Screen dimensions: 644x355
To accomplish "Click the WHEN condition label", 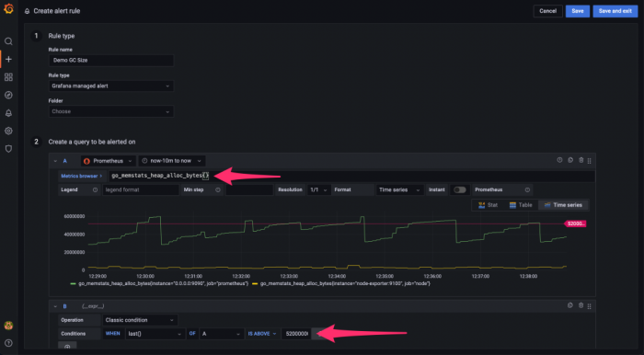I will tap(112, 334).
